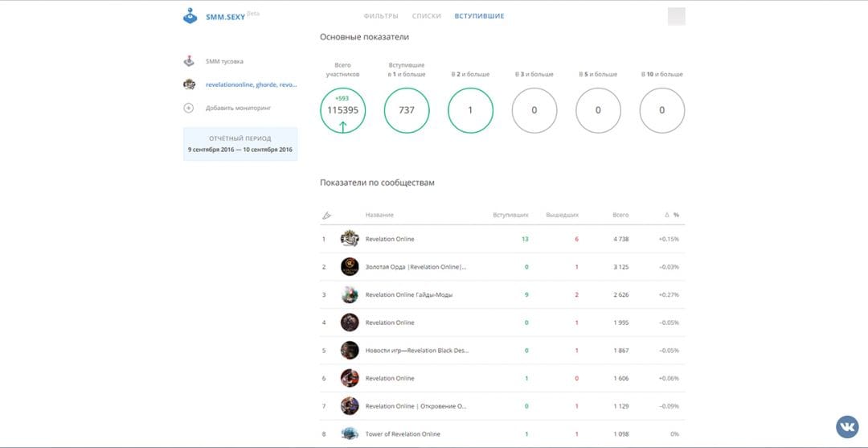The image size is (868, 448).
Task: Click Добавить мониторинг link
Action: click(239, 108)
